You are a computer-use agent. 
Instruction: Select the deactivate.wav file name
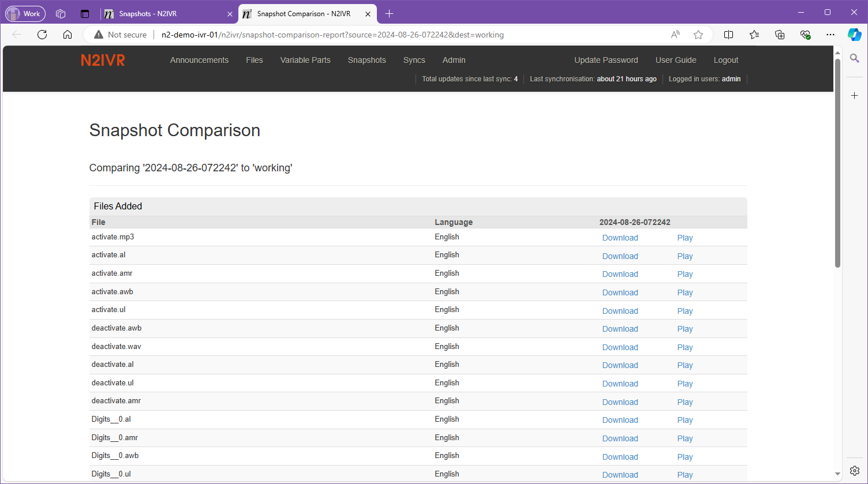point(116,347)
